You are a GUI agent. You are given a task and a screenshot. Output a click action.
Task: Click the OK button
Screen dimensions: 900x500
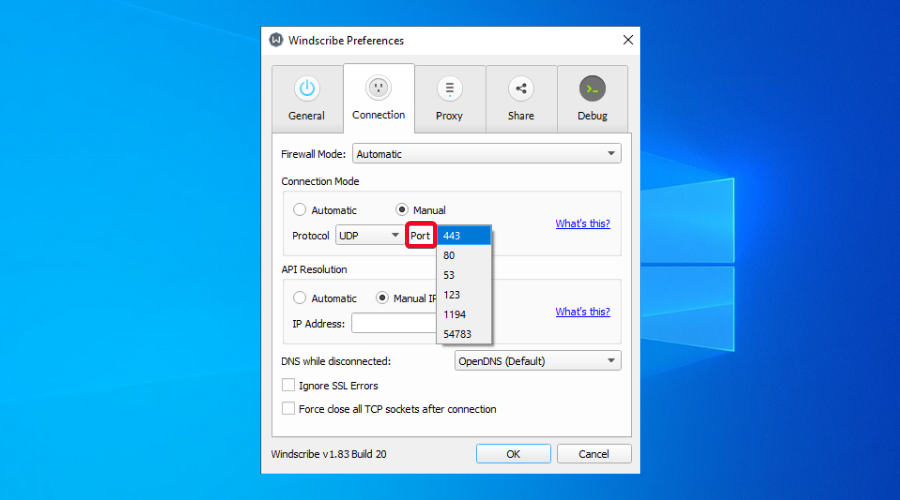[x=513, y=454]
